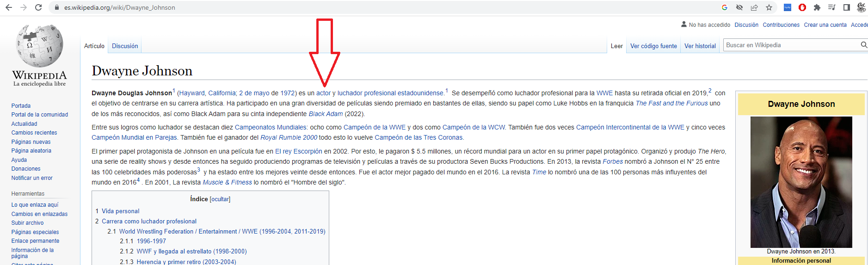Switch to the Discusión tab

point(125,46)
